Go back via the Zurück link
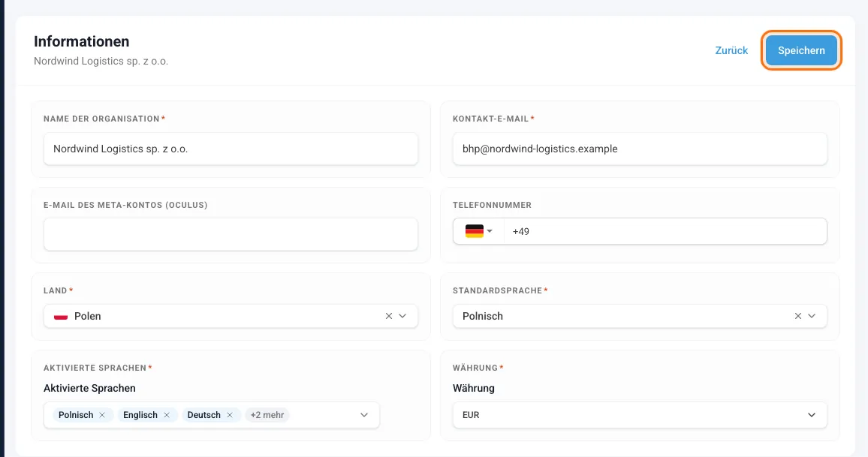 tap(731, 50)
